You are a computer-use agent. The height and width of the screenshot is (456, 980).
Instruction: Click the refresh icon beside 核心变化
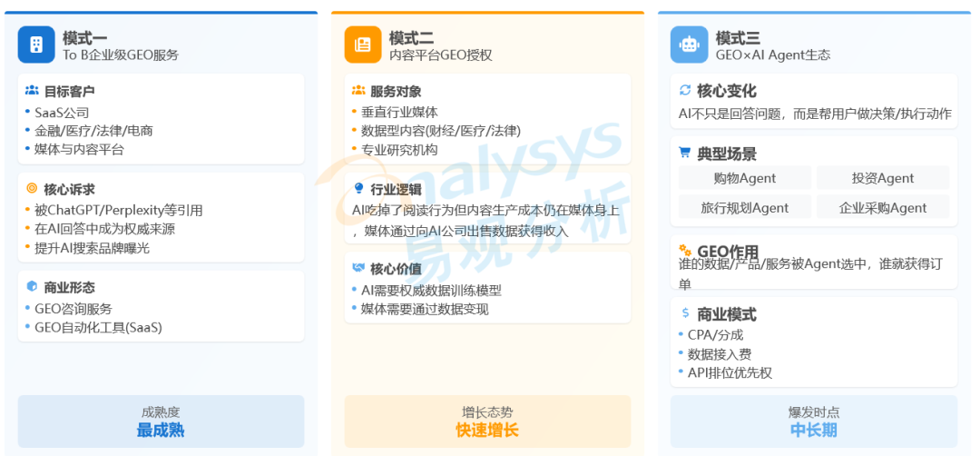click(x=685, y=91)
